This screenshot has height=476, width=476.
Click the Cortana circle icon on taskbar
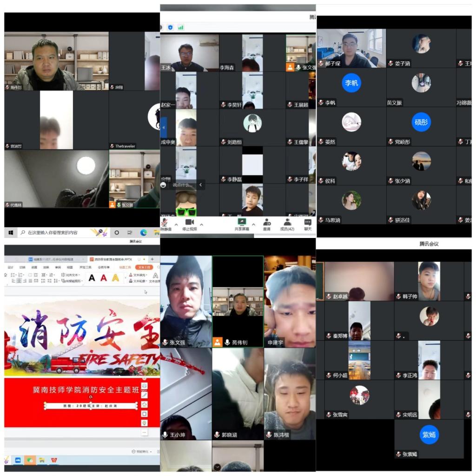pos(117,232)
